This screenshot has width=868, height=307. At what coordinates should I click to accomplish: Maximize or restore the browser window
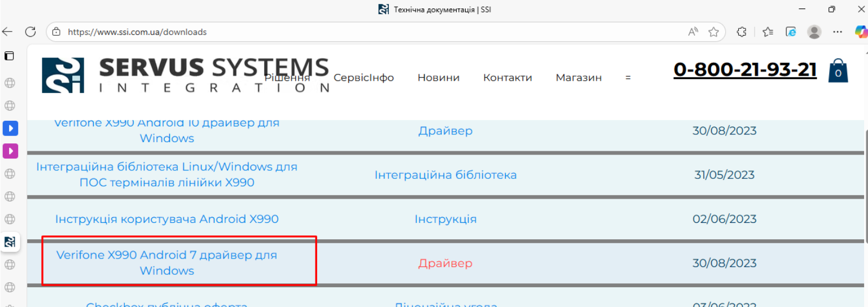coord(831,10)
